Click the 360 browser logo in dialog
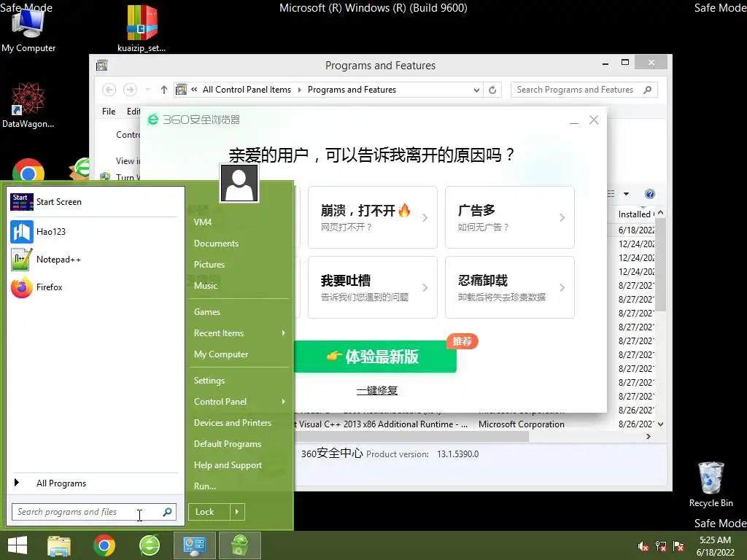747x560 pixels. (153, 120)
